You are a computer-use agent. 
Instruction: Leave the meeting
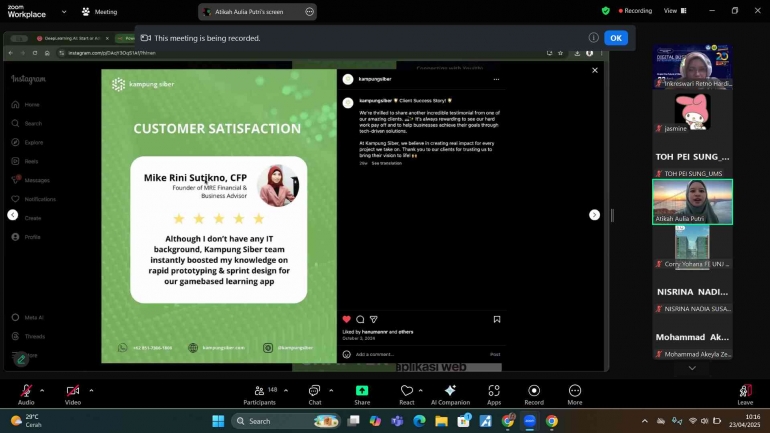click(x=745, y=395)
